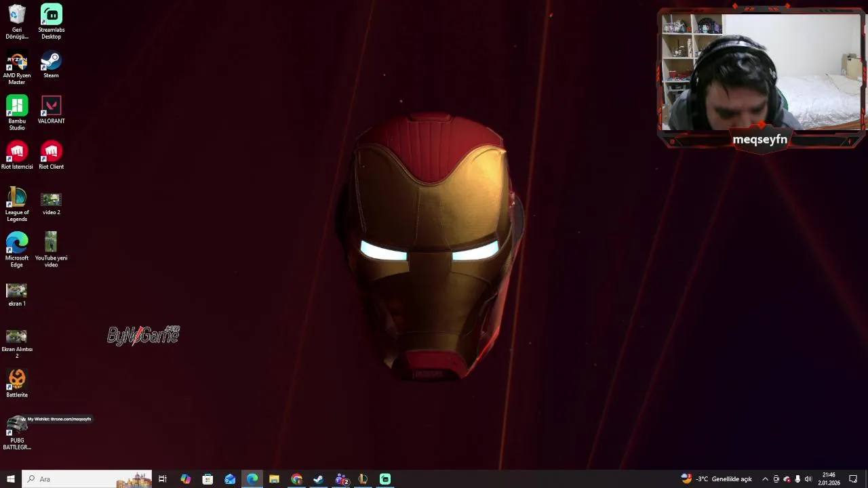Switch to Steam in the taskbar
Screen dimensions: 868x488
click(319, 479)
